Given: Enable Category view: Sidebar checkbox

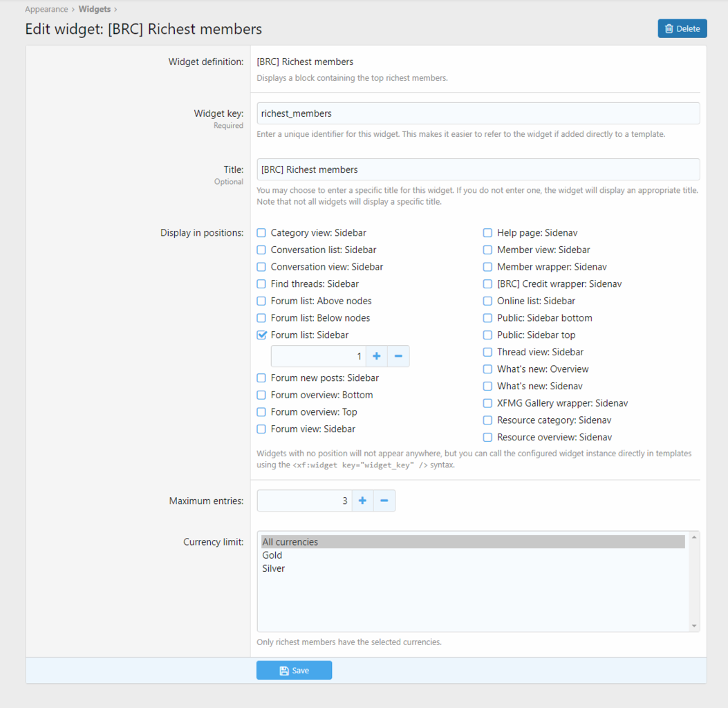Looking at the screenshot, I should click(261, 233).
